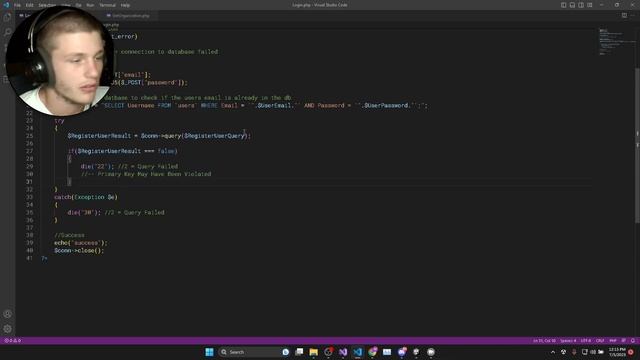Viewport: 640px width, 360px height.
Task: Open the clock and date panel
Action: point(617,352)
